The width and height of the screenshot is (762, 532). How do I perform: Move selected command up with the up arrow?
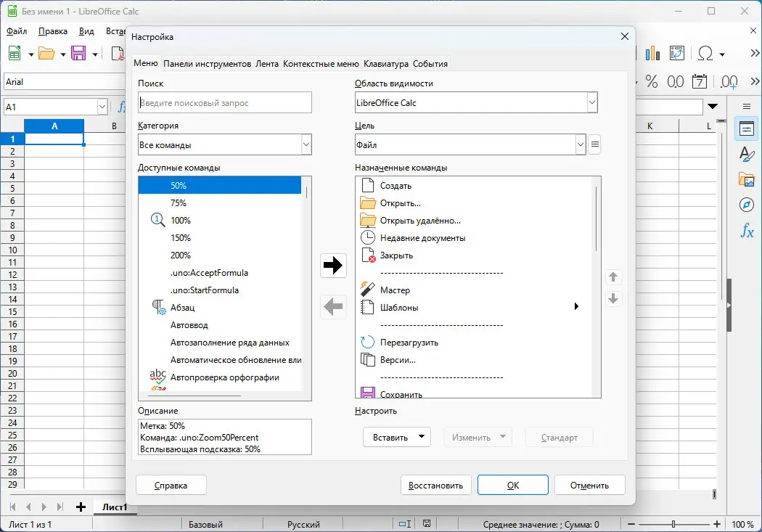tap(613, 277)
